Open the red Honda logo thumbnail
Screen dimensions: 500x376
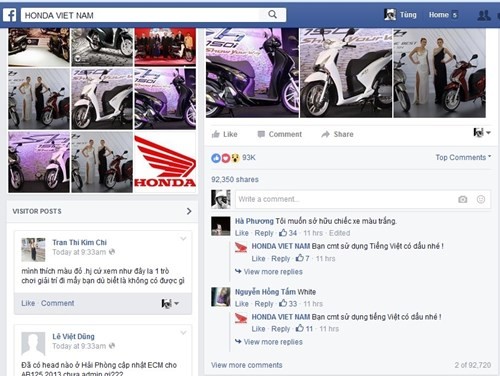165,162
